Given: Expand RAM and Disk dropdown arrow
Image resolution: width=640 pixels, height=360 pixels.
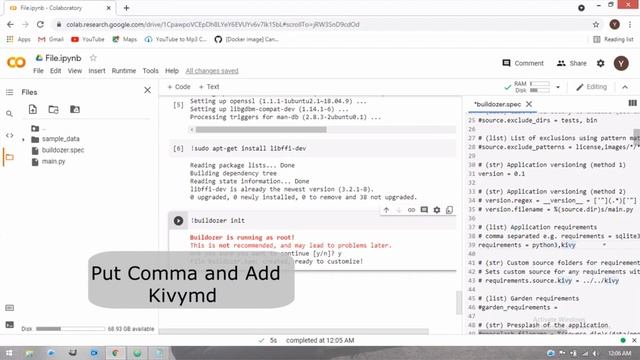Looking at the screenshot, I should tap(558, 87).
